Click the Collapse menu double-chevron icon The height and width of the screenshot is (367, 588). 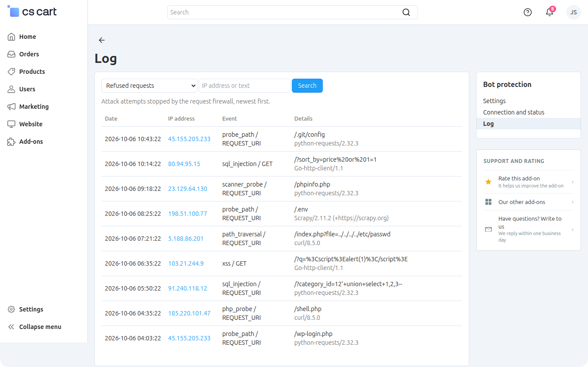tap(11, 327)
